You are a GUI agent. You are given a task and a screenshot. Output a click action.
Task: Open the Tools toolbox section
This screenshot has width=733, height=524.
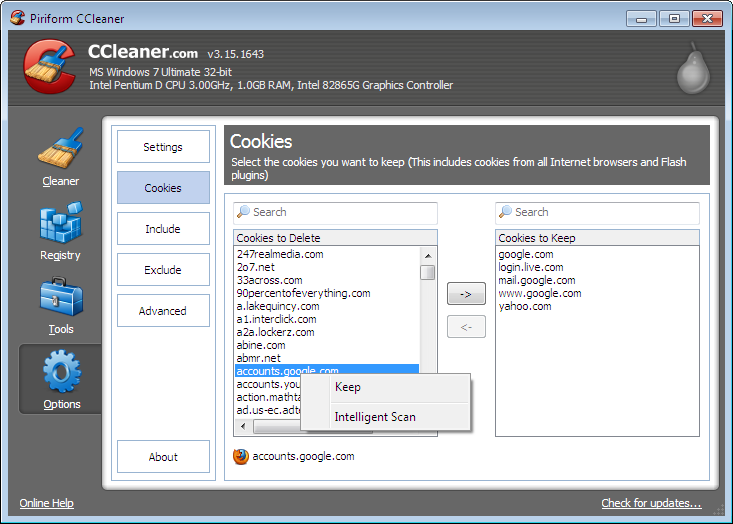tap(61, 306)
